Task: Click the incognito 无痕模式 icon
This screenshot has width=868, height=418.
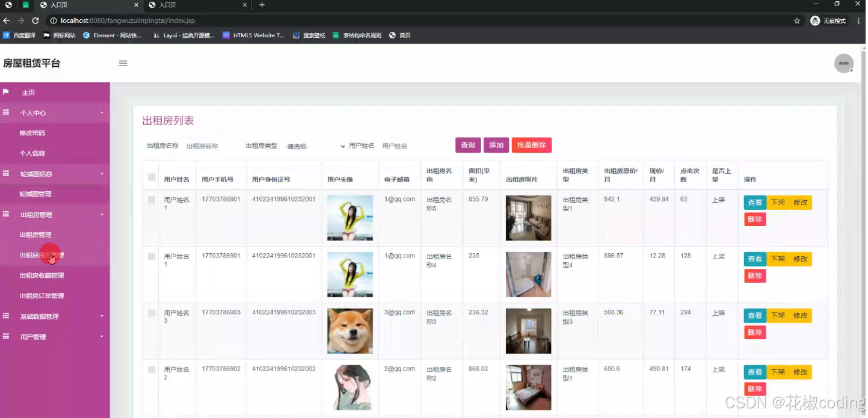Action: point(815,20)
